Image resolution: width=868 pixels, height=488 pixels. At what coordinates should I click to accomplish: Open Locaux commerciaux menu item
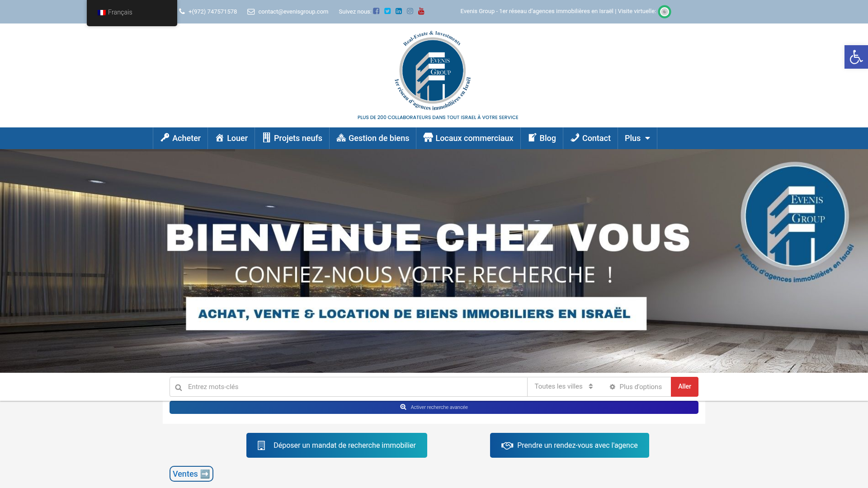click(468, 138)
